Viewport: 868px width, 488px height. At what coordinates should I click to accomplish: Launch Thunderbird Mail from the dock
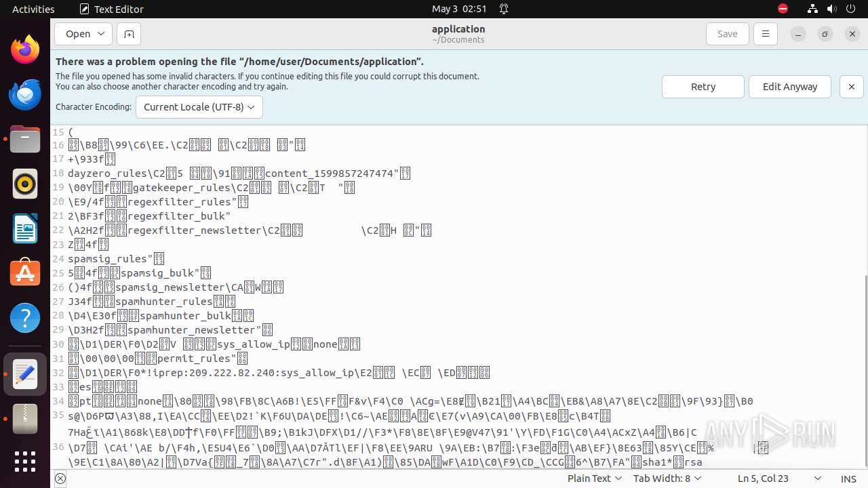[25, 94]
